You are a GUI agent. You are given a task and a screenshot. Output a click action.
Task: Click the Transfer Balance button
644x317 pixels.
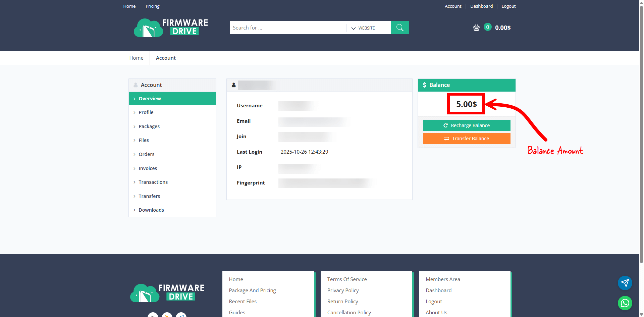(467, 139)
